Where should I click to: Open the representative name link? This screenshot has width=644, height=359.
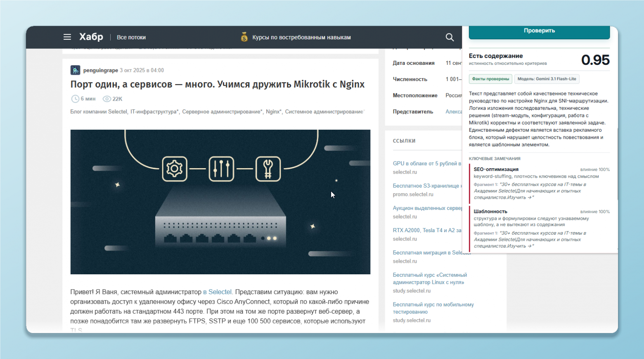[x=454, y=112]
